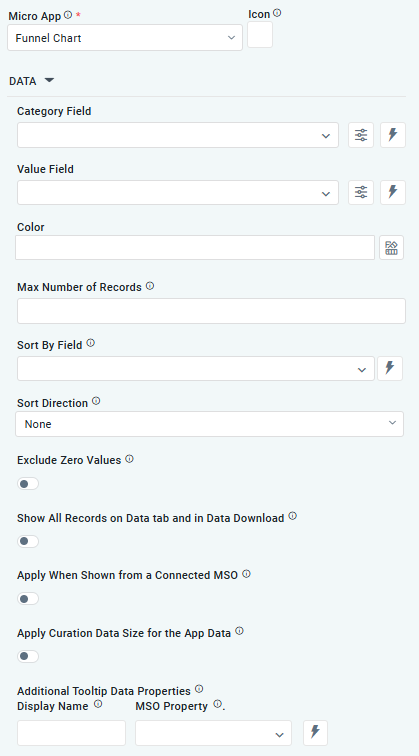Open the Micro App Funnel Chart dropdown
Image resolution: width=419 pixels, height=756 pixels.
pyautogui.click(x=125, y=38)
